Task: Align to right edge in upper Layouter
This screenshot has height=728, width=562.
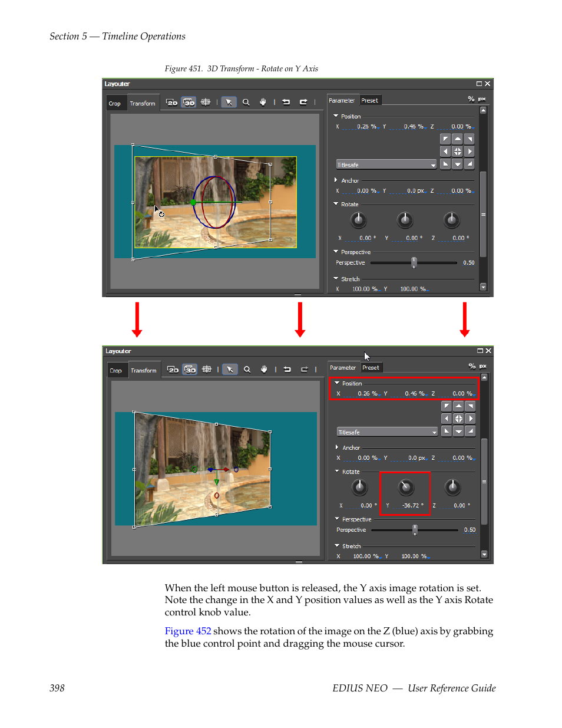Action: [x=470, y=151]
